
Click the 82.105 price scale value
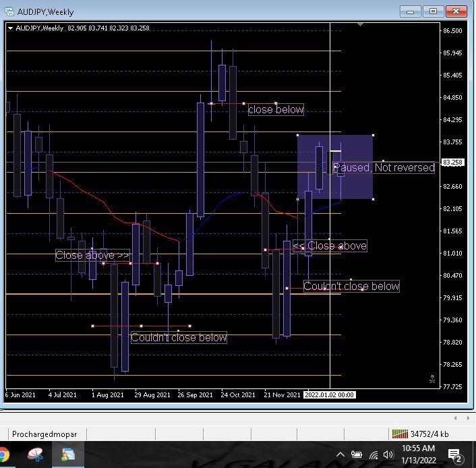click(x=452, y=208)
